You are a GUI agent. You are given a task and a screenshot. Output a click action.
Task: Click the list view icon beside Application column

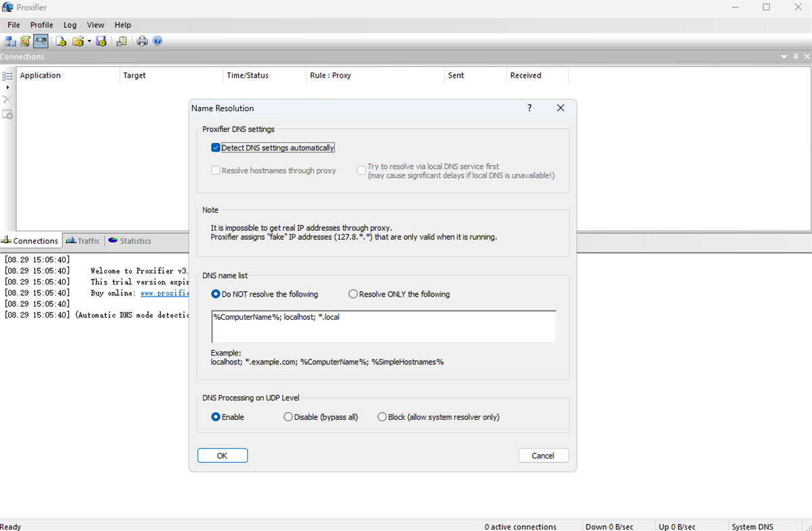tap(7, 76)
